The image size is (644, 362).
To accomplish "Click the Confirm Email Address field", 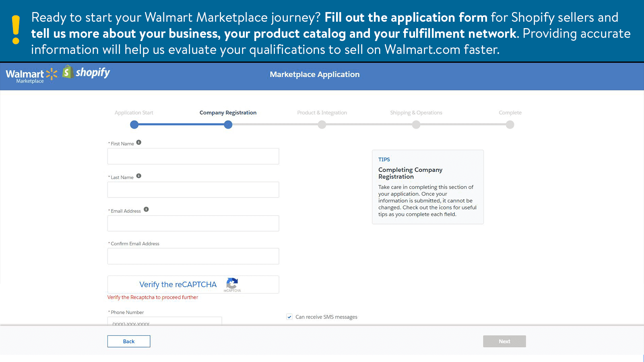I will [x=193, y=256].
